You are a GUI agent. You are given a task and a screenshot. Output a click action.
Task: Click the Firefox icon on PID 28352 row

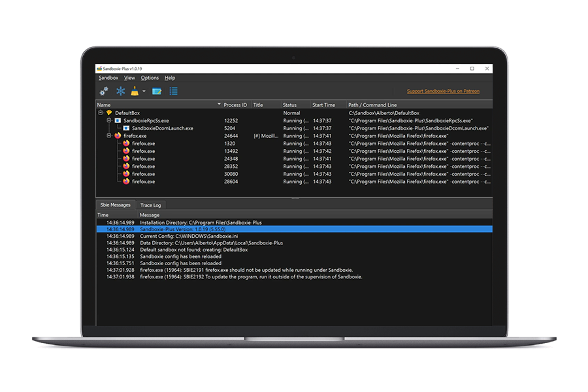(x=126, y=166)
